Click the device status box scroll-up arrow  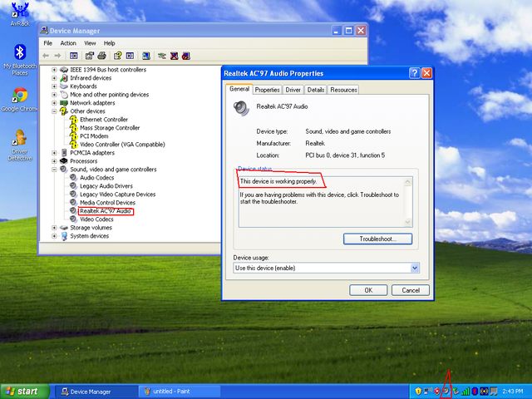(x=408, y=181)
